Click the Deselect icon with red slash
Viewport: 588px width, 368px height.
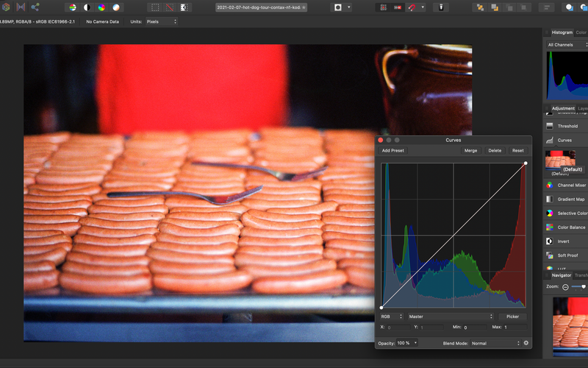coord(170,7)
